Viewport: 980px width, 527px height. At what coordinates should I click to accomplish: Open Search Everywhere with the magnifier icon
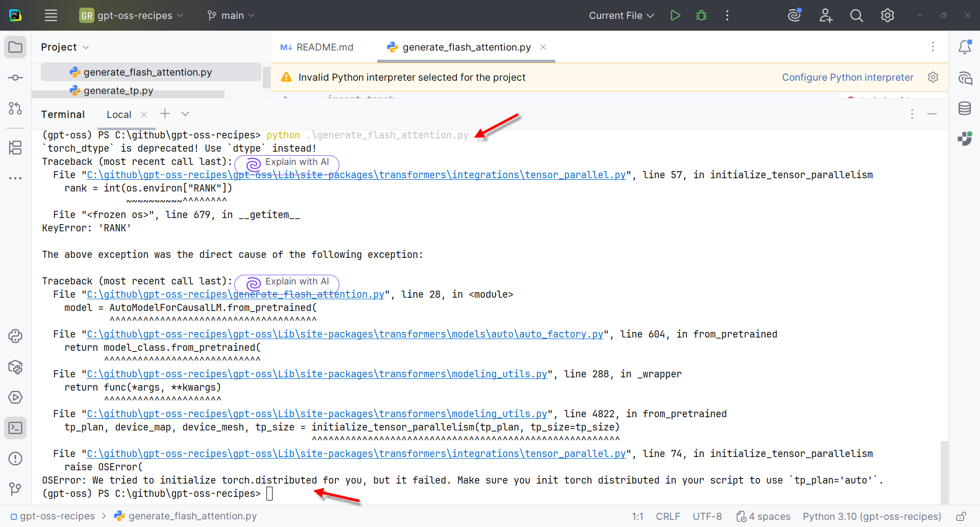pyautogui.click(x=856, y=15)
